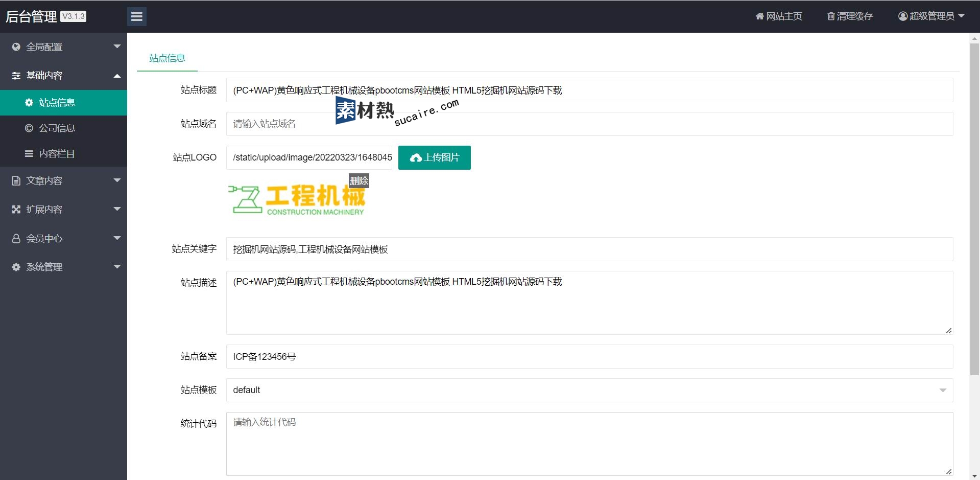Viewport: 980px width, 480px height.
Task: Open 公司信息 in the sidebar
Action: (x=63, y=128)
